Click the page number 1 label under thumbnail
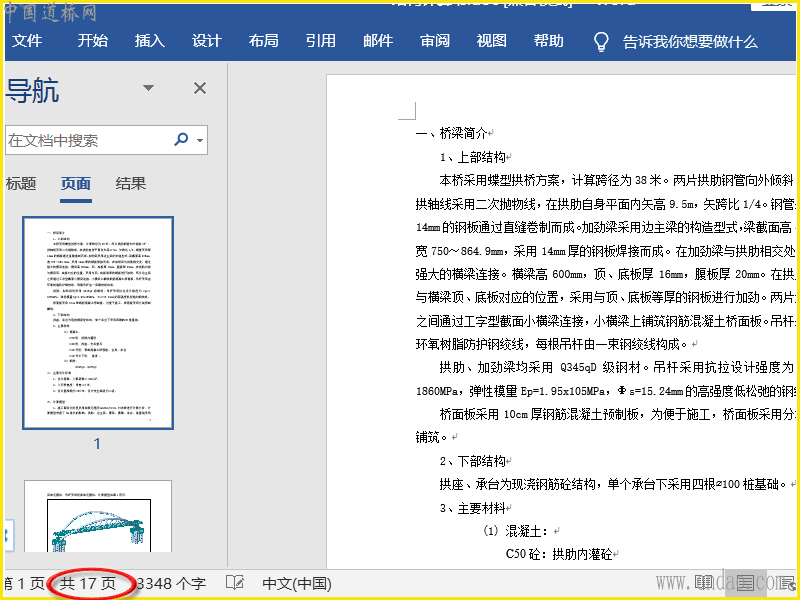 [97, 443]
